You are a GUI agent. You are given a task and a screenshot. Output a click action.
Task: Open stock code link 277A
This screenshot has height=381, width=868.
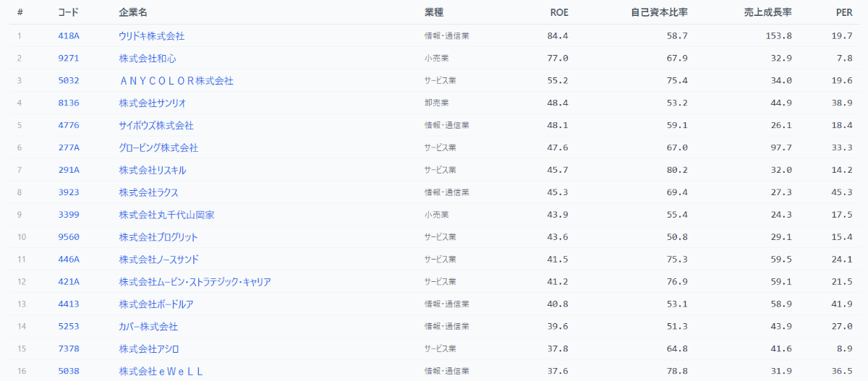(69, 147)
